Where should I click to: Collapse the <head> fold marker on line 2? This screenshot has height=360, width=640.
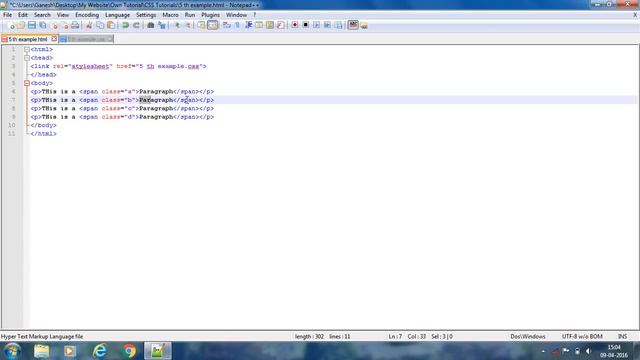click(27, 58)
